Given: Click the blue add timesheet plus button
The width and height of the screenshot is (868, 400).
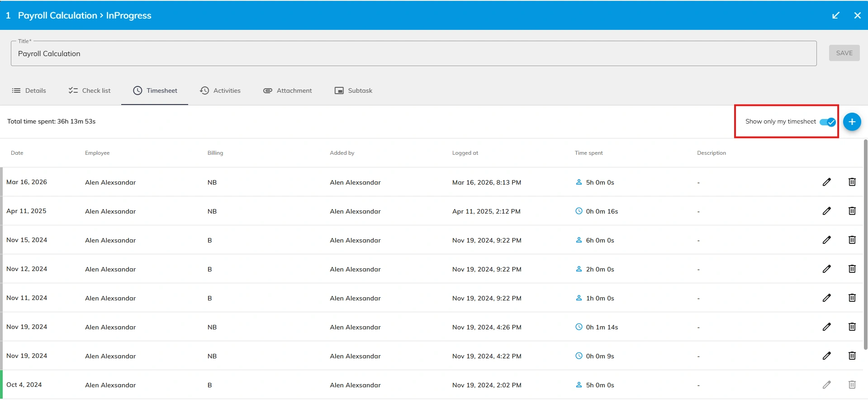Looking at the screenshot, I should [x=852, y=122].
